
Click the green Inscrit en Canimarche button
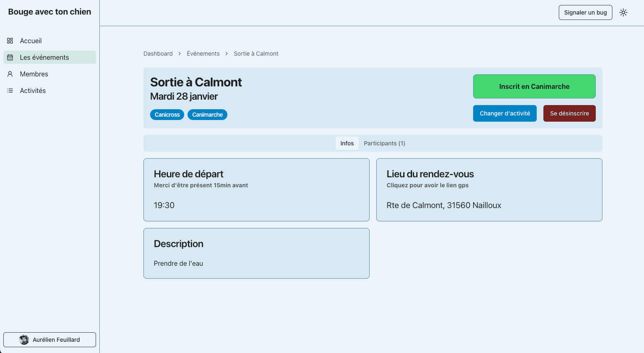click(534, 86)
